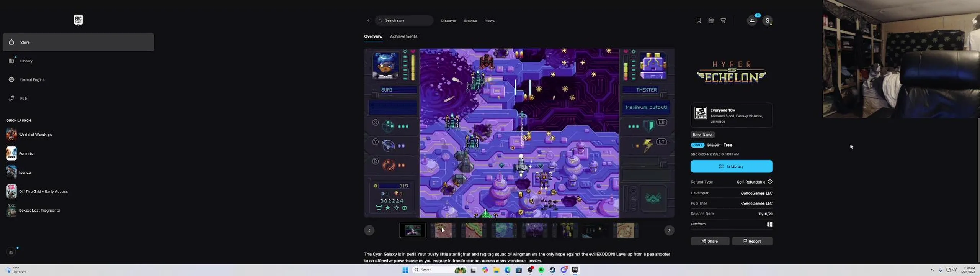The height and width of the screenshot is (276, 980).
Task: Click the Windows platform icon
Action: click(x=769, y=224)
